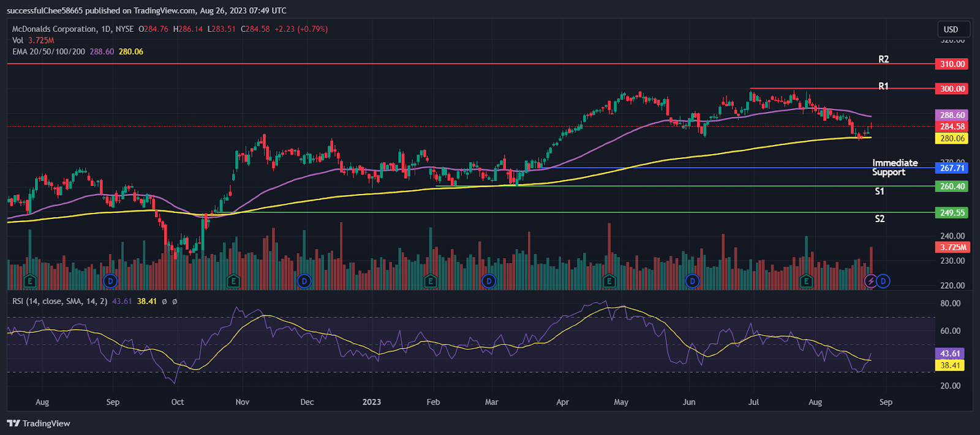Click the red 300.00 price label
Screen dimensions: 980x435
pos(952,89)
